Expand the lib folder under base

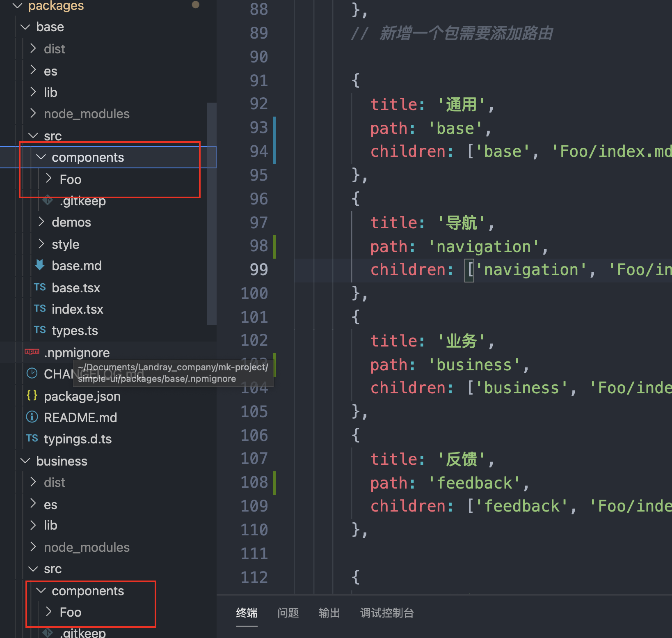point(33,92)
